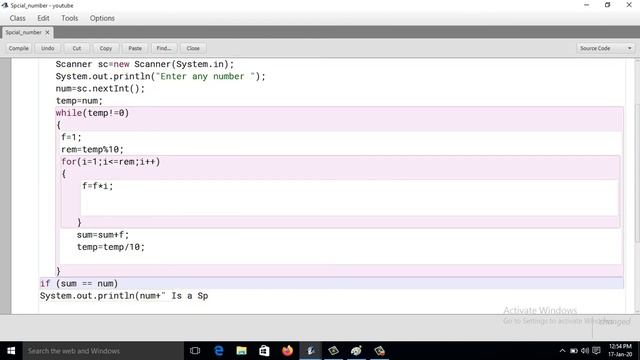Click the line 'temp=num;'
This screenshot has height=360, width=640.
click(79, 100)
